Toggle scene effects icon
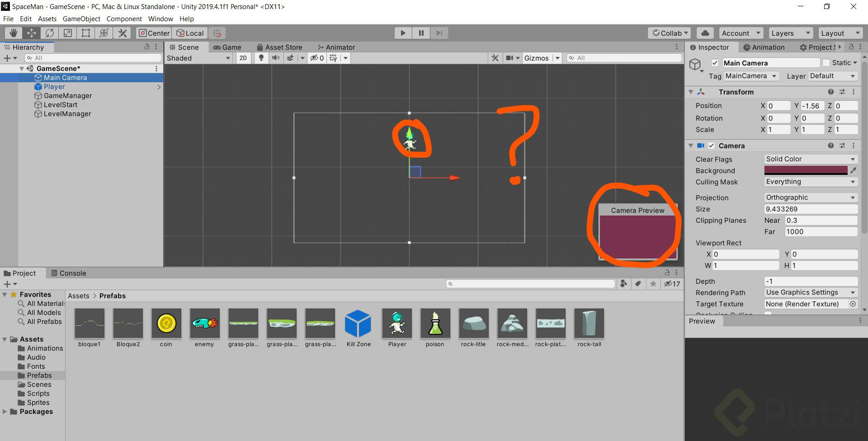868x441 pixels. click(290, 58)
